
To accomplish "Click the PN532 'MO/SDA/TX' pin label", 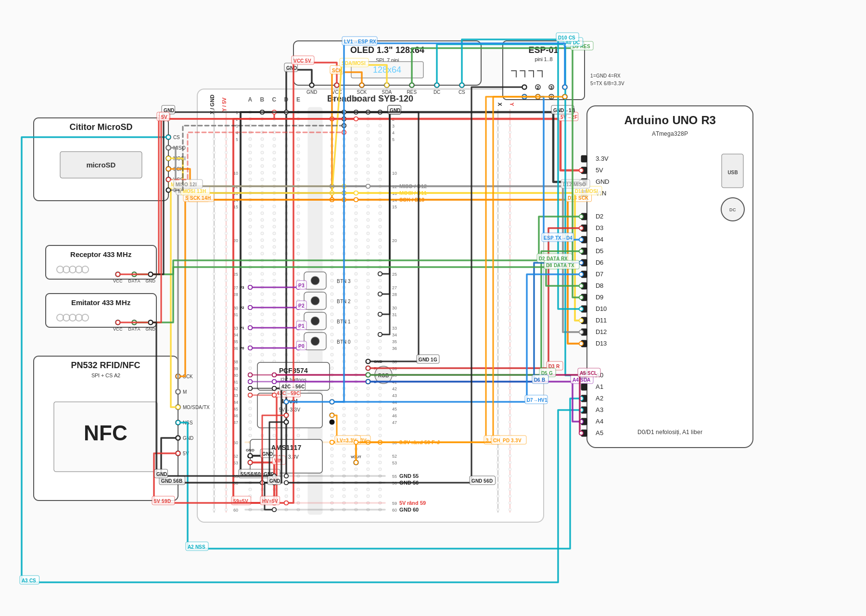I will coord(196,407).
